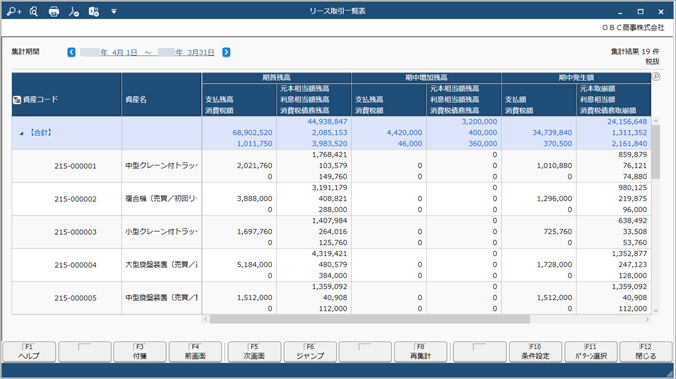Click the F5 次画面 button
The width and height of the screenshot is (676, 379).
tap(254, 352)
